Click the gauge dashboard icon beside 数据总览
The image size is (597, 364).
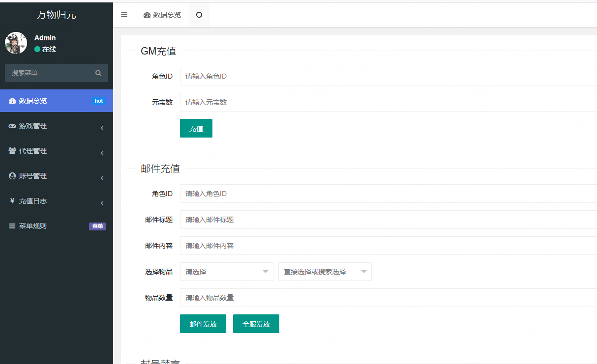tap(12, 101)
